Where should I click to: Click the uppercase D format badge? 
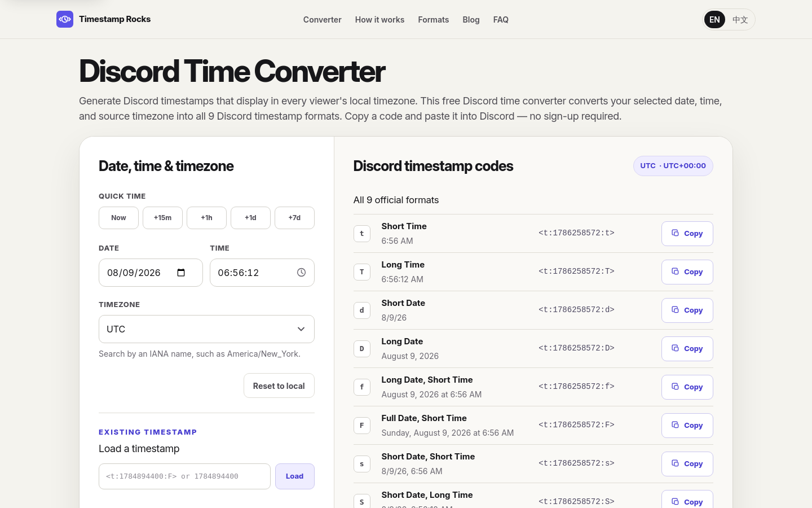362,349
